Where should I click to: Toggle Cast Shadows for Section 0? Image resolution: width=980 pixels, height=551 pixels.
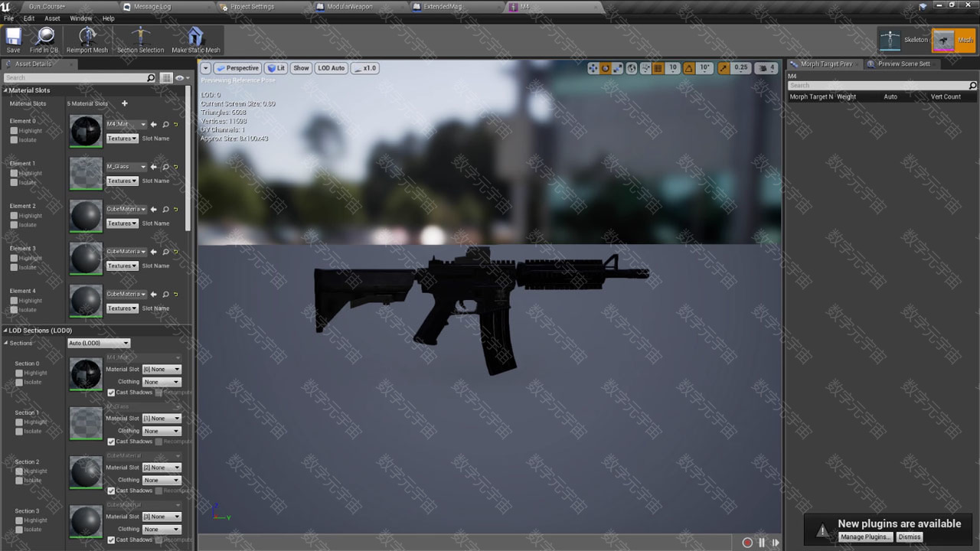111,393
